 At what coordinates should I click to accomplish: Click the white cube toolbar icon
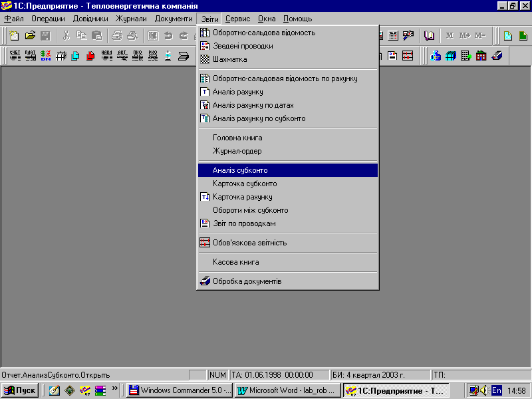pyautogui.click(x=61, y=56)
